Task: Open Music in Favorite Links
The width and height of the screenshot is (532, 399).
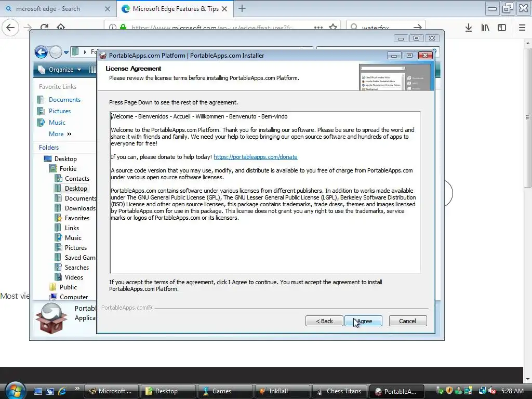Action: pos(57,122)
